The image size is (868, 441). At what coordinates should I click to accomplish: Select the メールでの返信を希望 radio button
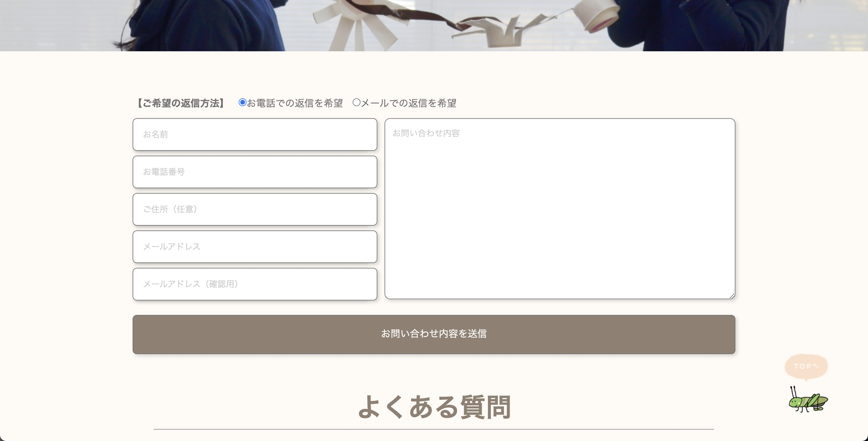(356, 102)
